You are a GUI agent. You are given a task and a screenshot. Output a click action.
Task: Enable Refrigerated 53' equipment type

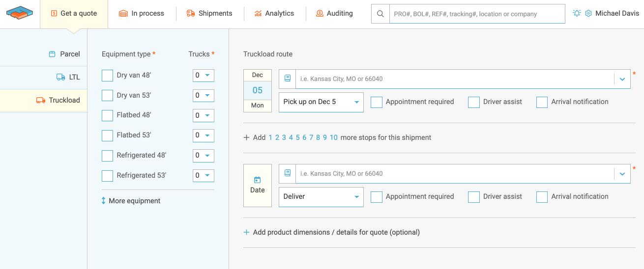107,175
